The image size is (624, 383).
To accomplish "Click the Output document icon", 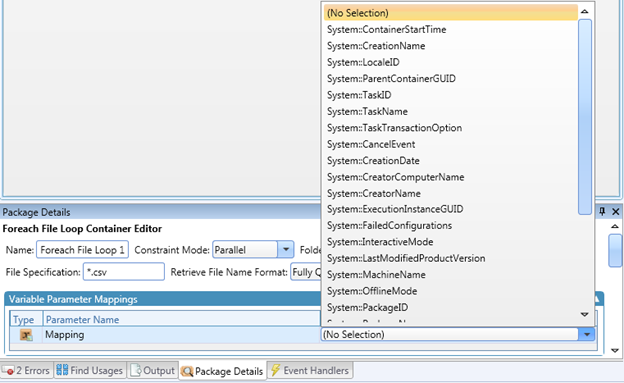I will [x=136, y=370].
